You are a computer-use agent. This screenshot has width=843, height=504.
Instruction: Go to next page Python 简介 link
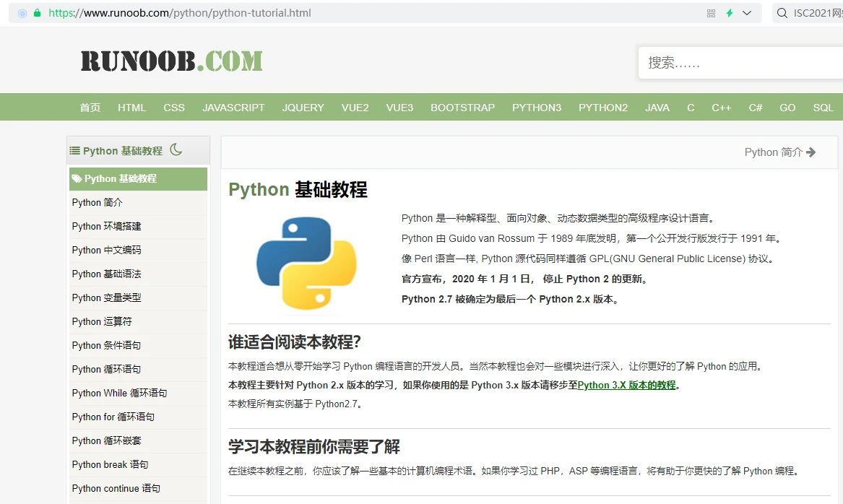pos(779,152)
